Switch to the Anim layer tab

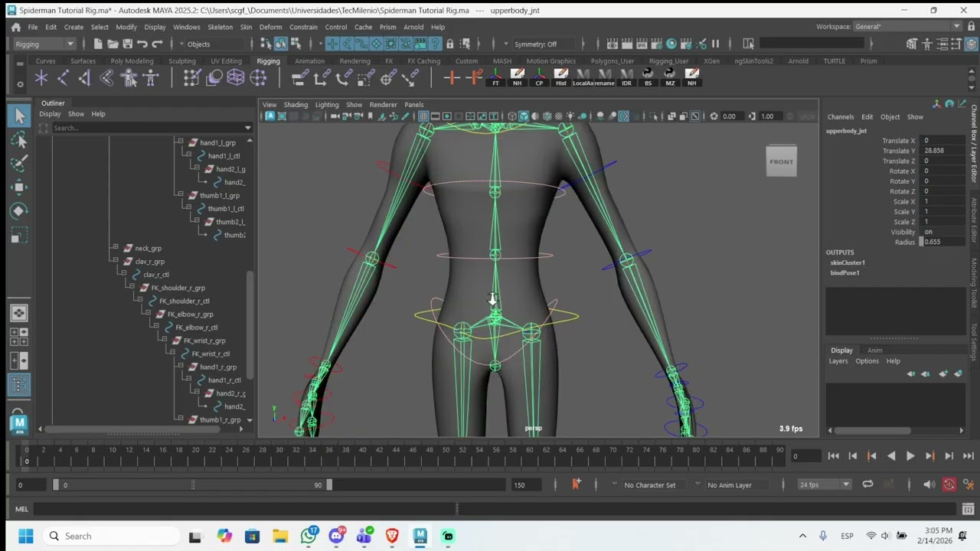coord(874,350)
